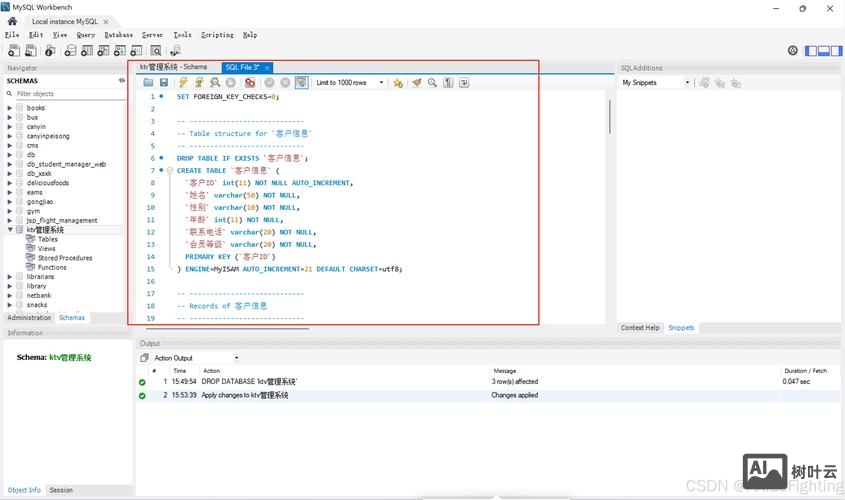This screenshot has width=845, height=500.
Task: Open find panel magnifier icon in editor
Action: [432, 82]
